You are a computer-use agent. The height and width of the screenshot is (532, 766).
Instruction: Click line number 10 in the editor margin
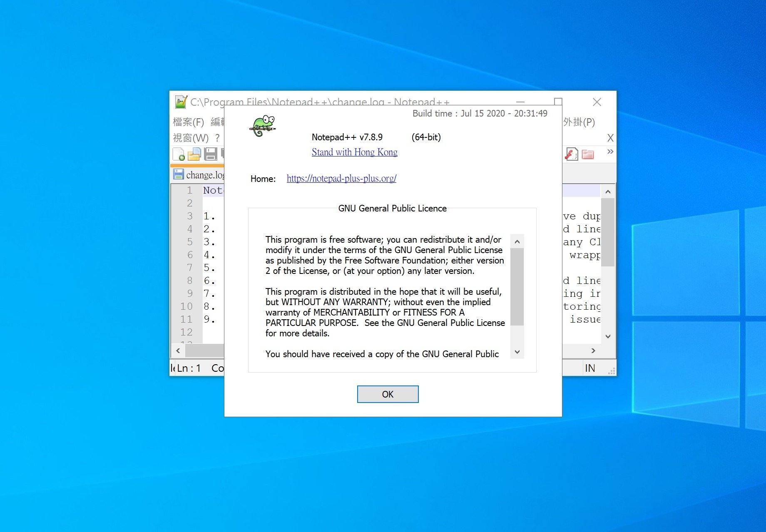coord(187,306)
